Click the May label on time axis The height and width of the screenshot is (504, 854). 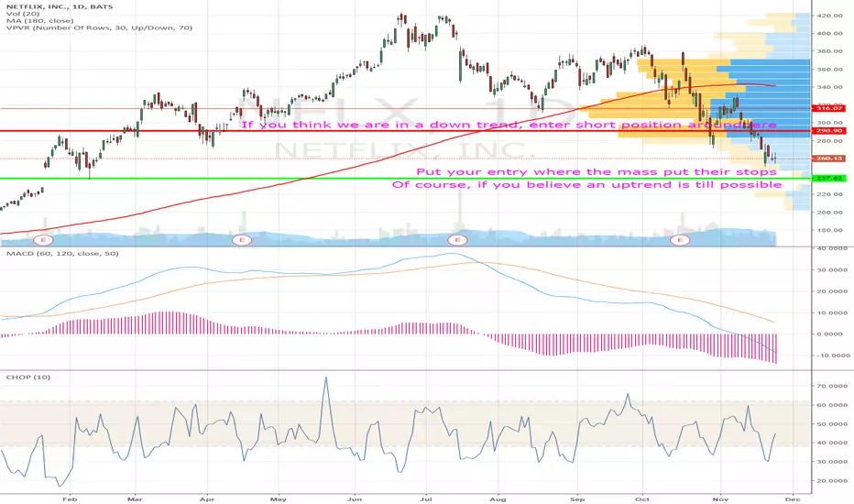279,499
